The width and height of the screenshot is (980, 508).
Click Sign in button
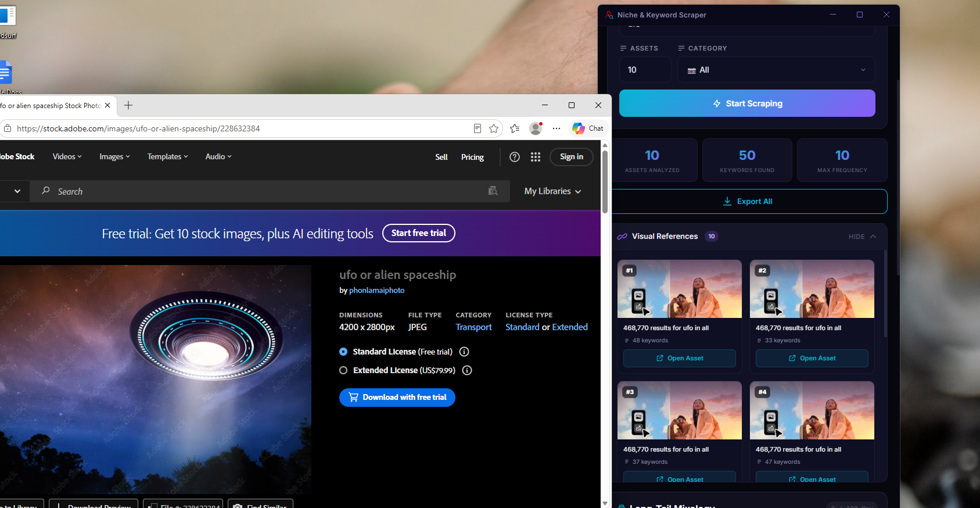point(572,157)
